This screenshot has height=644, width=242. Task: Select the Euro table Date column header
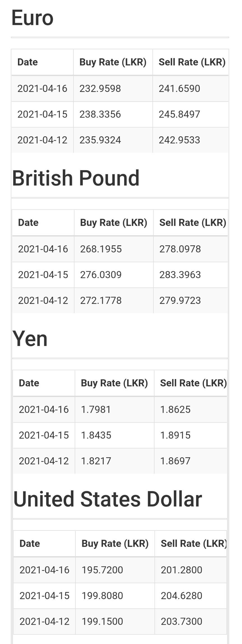27,62
